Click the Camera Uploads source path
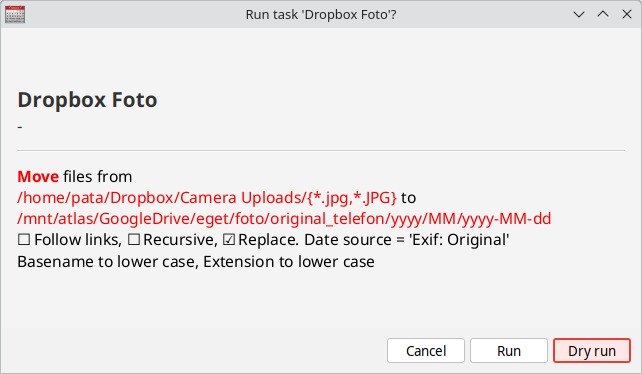The height and width of the screenshot is (374, 642). pyautogui.click(x=207, y=198)
